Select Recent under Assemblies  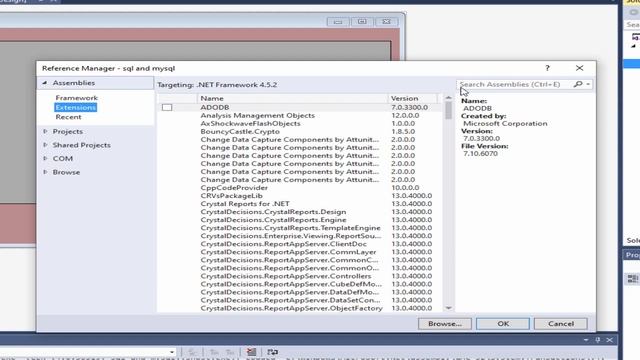point(69,117)
